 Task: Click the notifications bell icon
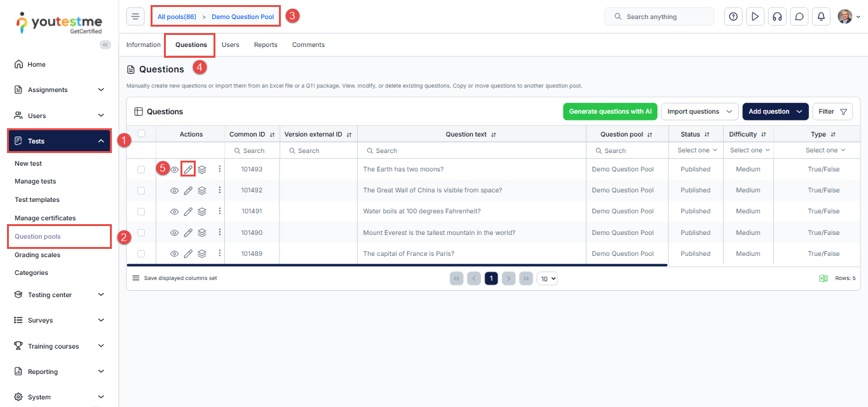click(x=821, y=17)
